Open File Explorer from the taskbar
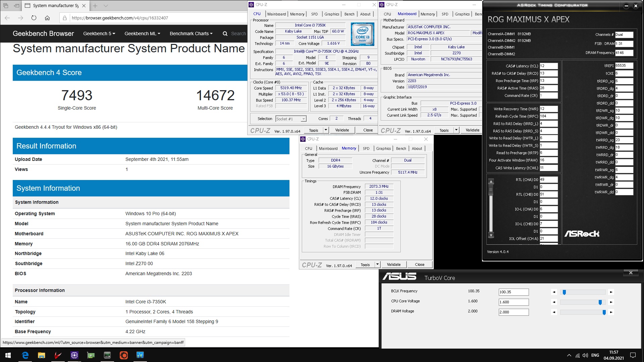This screenshot has height=362, width=644. (41, 355)
